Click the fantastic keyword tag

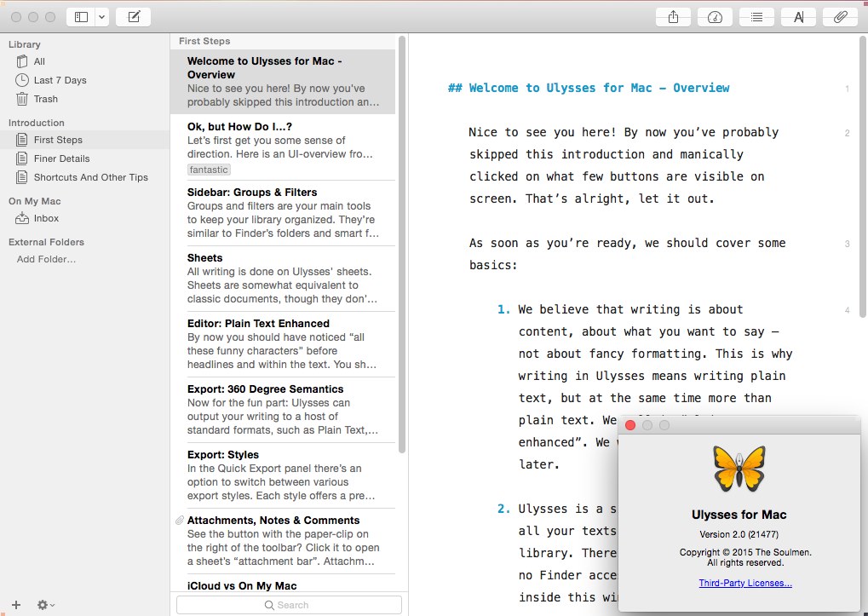click(209, 170)
